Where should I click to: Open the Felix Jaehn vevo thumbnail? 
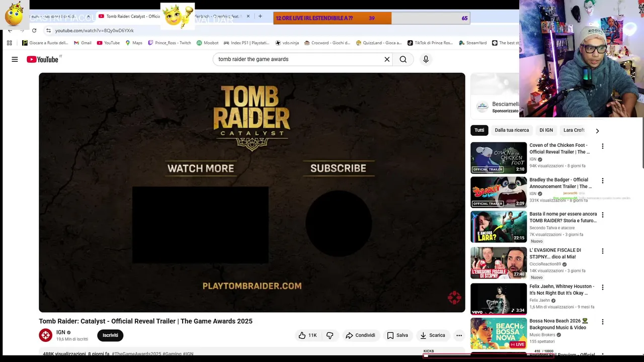pos(499,299)
